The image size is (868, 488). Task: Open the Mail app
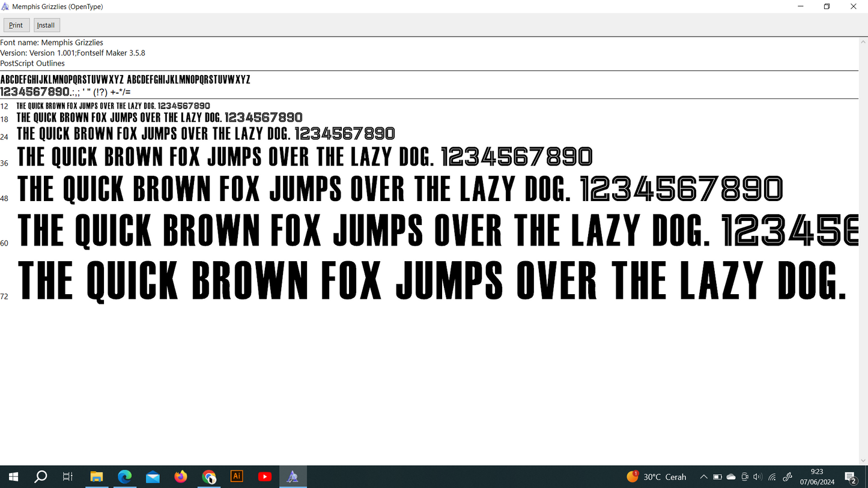coord(153,477)
